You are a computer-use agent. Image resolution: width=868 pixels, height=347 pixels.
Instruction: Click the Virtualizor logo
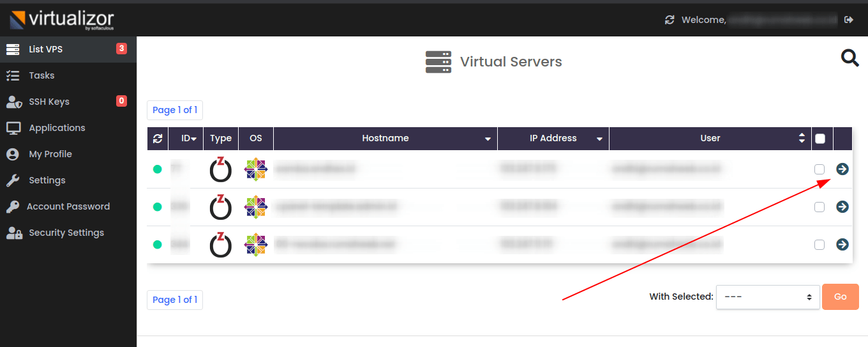click(62, 20)
